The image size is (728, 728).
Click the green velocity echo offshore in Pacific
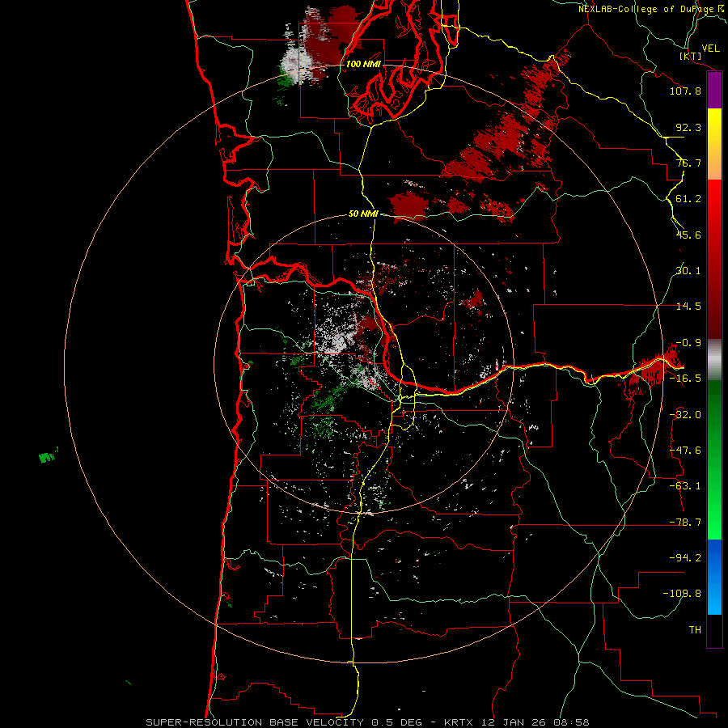[47, 458]
